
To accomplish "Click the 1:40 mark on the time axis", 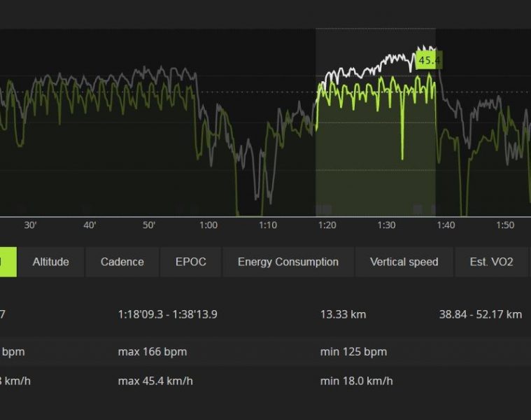I will click(x=446, y=225).
